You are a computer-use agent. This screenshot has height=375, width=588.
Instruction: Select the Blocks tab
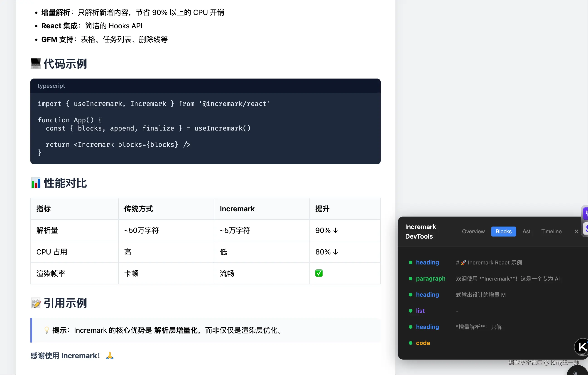[504, 231]
